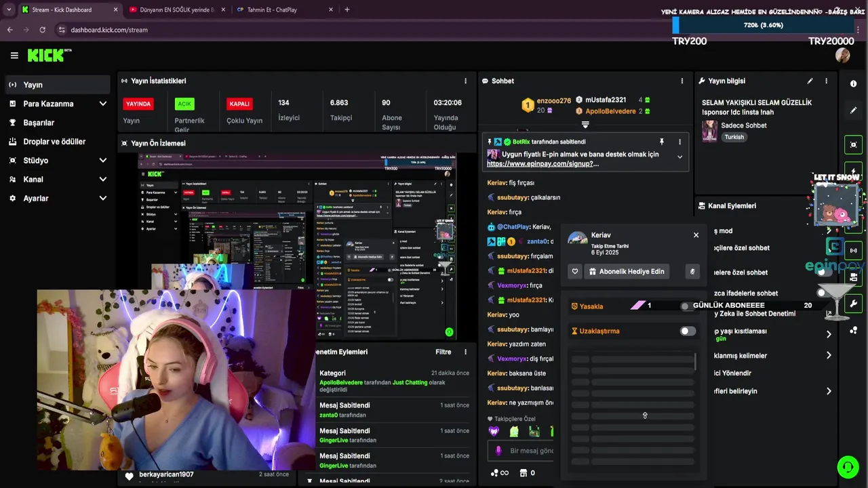Image resolution: width=868 pixels, height=488 pixels.
Task: Click the three-dots cluster icon in right rail
Action: click(853, 330)
